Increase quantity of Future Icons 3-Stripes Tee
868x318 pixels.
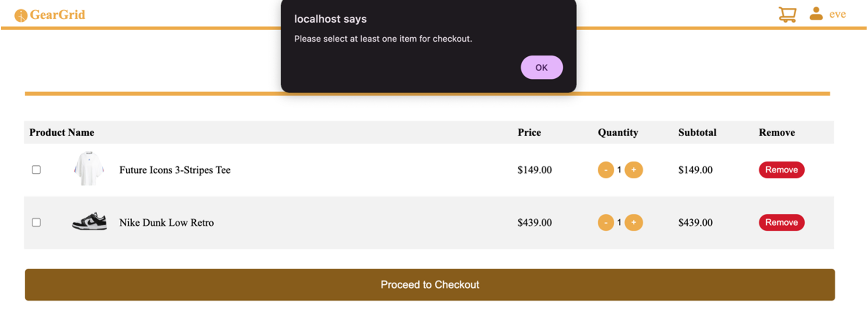[634, 170]
